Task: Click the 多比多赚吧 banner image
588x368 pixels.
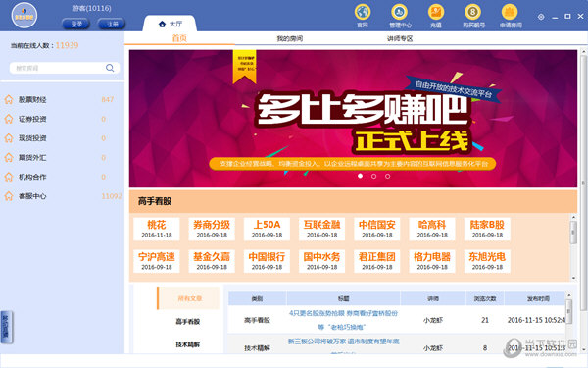Action: tap(353, 119)
